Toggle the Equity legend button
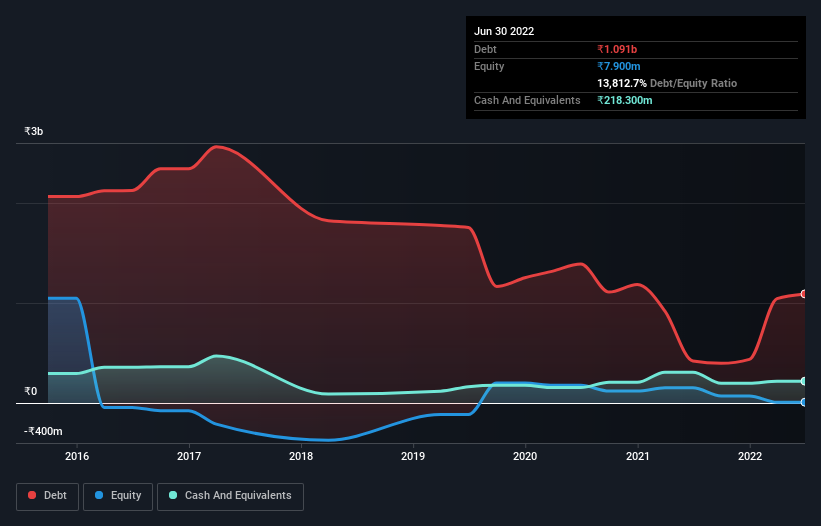This screenshot has height=526, width=821. click(x=118, y=496)
